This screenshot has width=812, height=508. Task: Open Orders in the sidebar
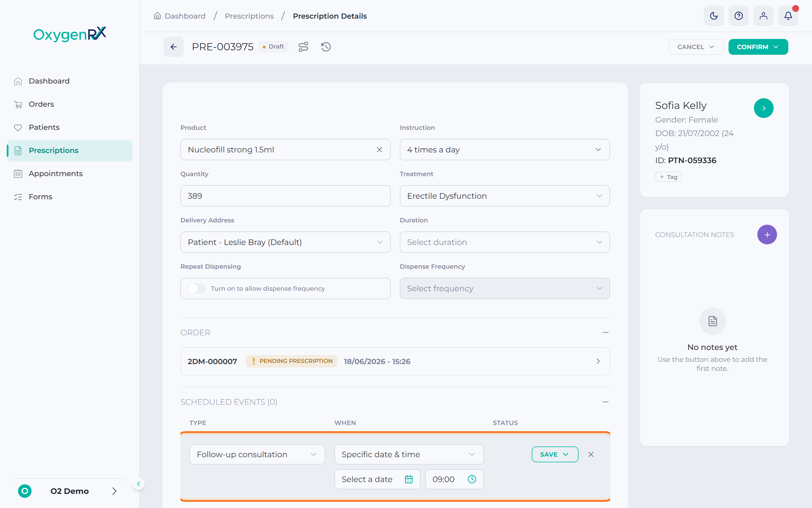pyautogui.click(x=69, y=104)
